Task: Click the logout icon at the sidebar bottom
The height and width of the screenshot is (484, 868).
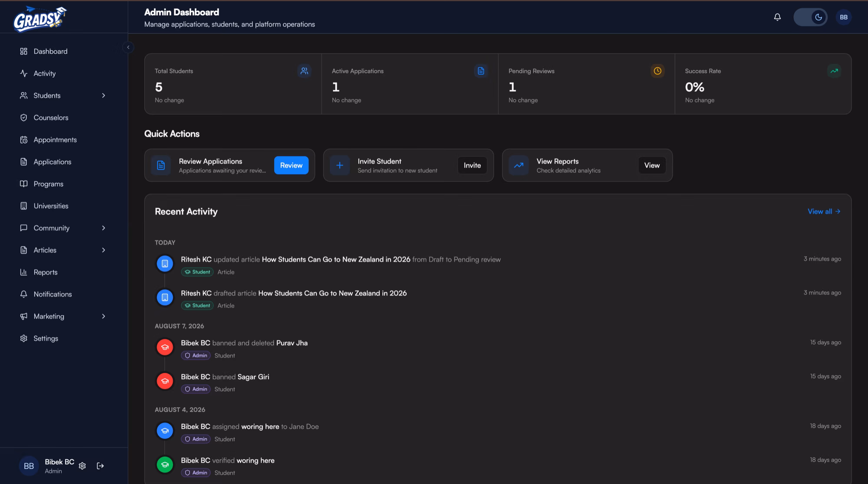Action: [100, 466]
